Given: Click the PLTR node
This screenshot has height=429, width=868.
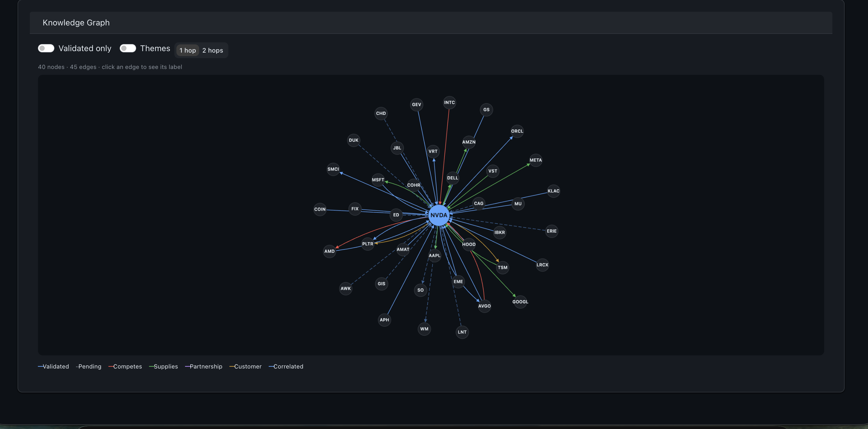Looking at the screenshot, I should click(x=368, y=244).
